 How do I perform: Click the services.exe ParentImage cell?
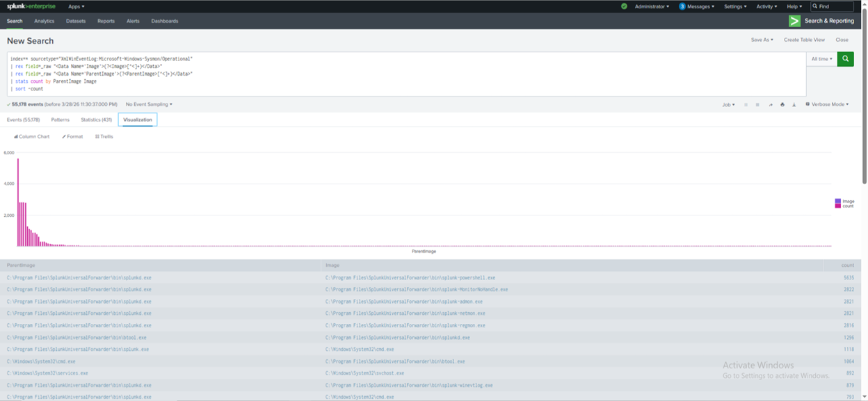47,373
